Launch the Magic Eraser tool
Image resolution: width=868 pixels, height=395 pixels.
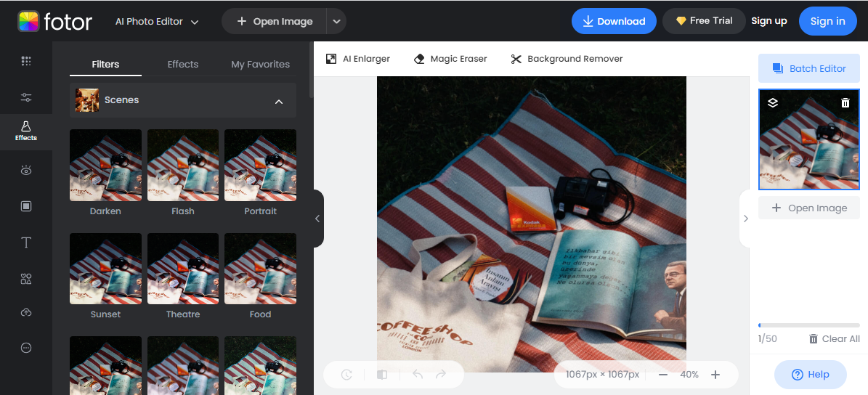pyautogui.click(x=450, y=59)
